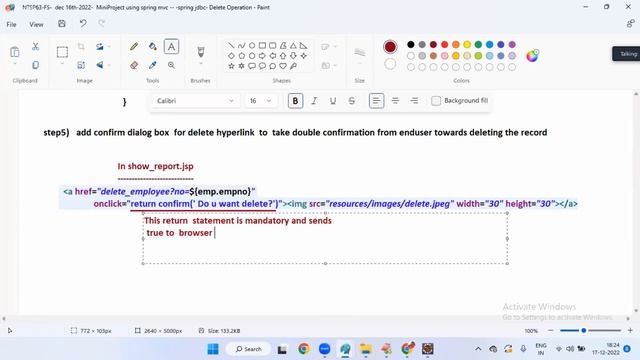
Task: Pick the Oval shape
Action: [x=252, y=45]
